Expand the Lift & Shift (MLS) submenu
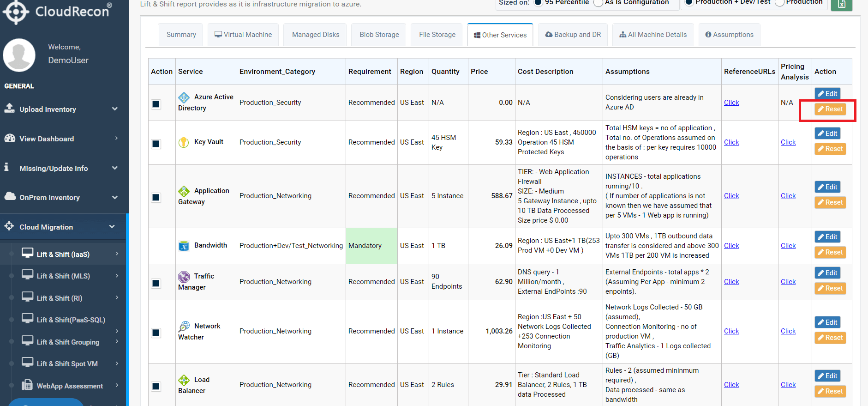The width and height of the screenshot is (868, 406). point(117,276)
